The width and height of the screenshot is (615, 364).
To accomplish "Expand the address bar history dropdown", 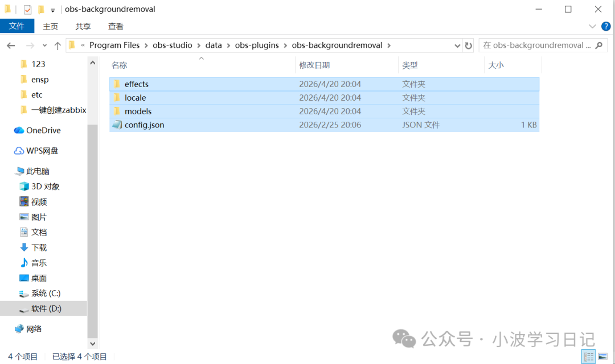I will (x=457, y=45).
